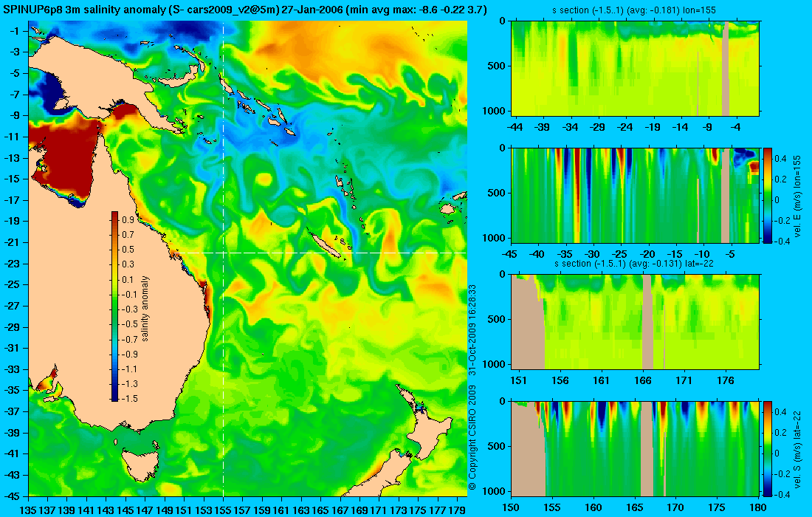Click the horizontal dashed white line at latitude -22
This screenshot has width=812, height=517.
pos(318,253)
